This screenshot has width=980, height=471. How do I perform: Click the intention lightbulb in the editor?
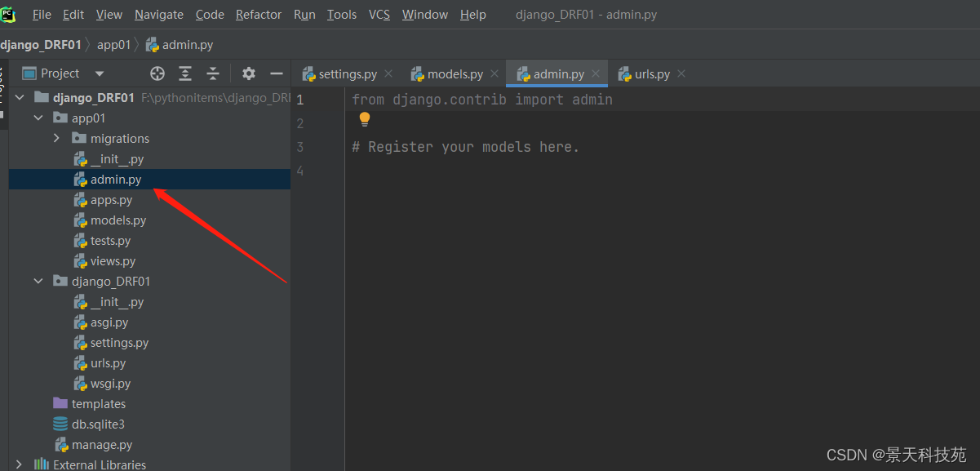[364, 118]
